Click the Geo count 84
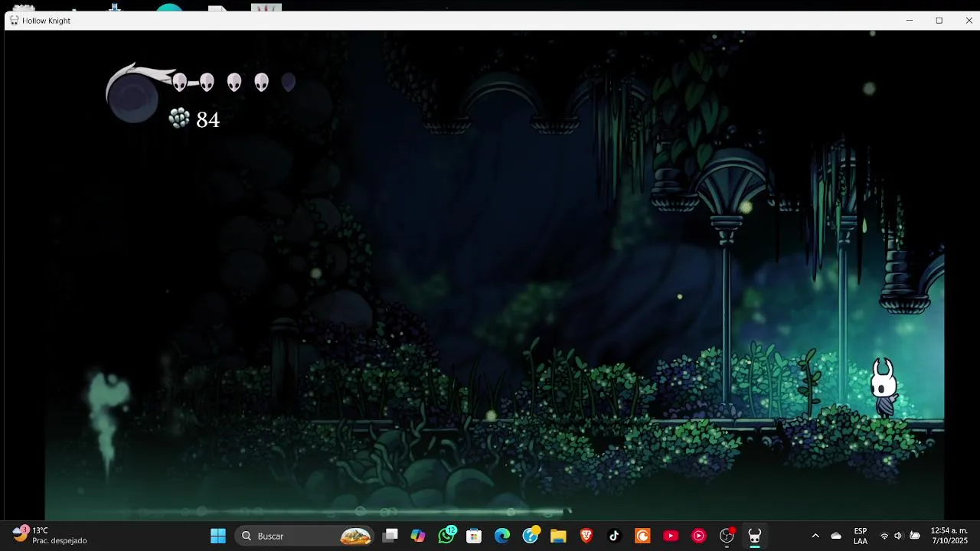The image size is (980, 551). pyautogui.click(x=207, y=119)
